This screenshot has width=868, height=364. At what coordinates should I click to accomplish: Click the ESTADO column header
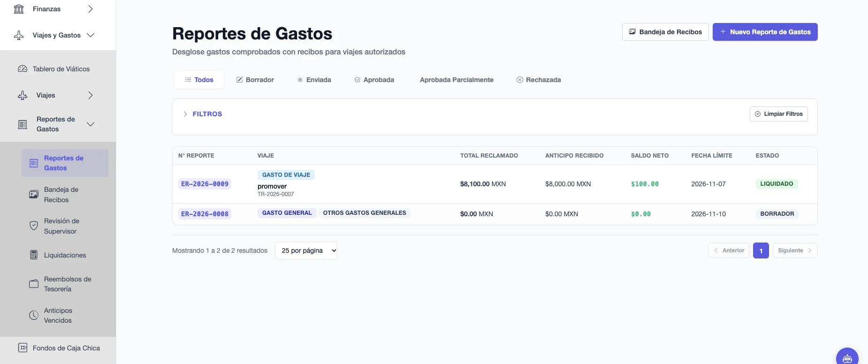(x=767, y=156)
